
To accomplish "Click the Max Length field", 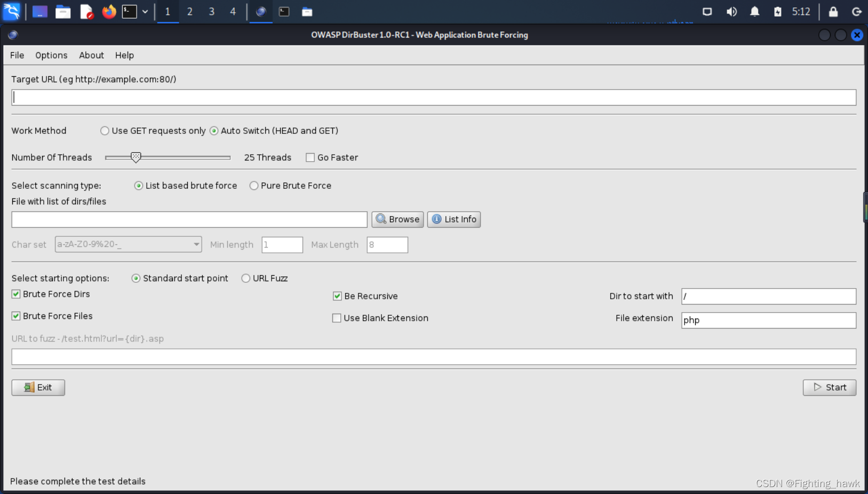I will 387,245.
